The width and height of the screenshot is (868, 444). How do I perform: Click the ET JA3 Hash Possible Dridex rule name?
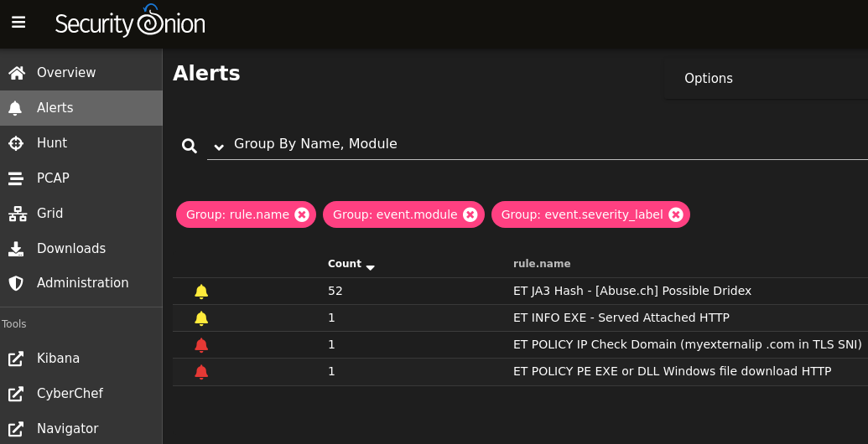pyautogui.click(x=632, y=291)
